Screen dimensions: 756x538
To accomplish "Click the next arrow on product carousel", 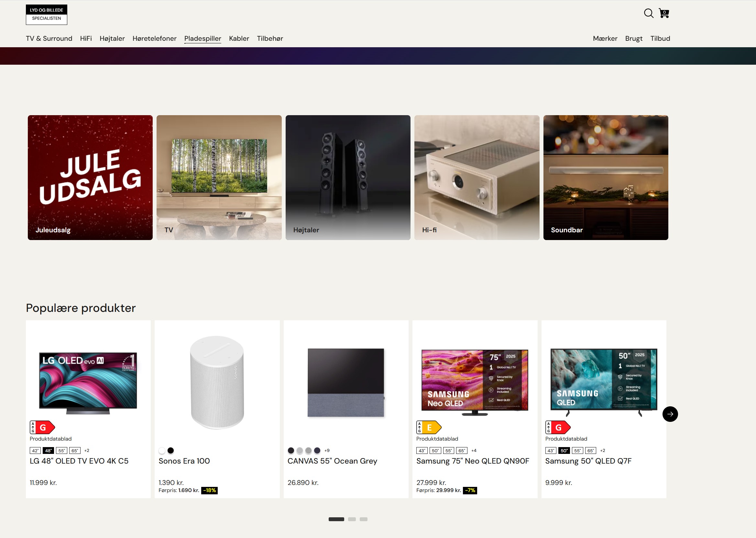I will pos(670,414).
